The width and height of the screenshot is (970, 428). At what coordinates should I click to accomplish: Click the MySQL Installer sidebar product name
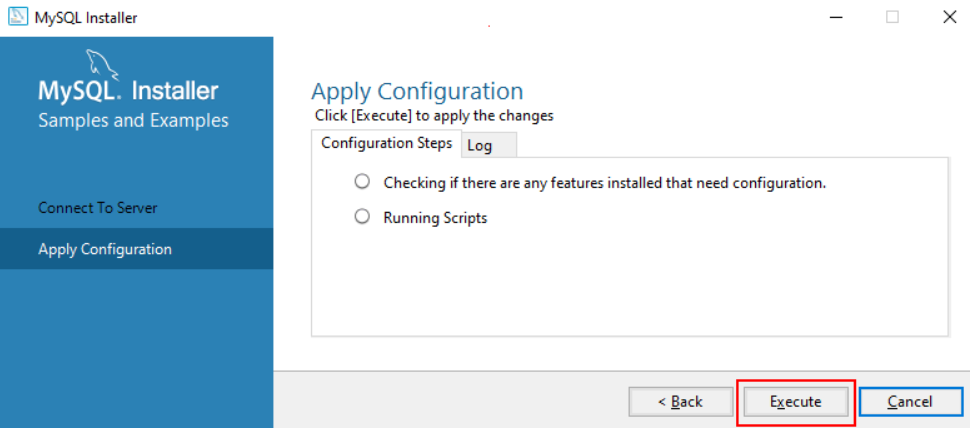(129, 91)
